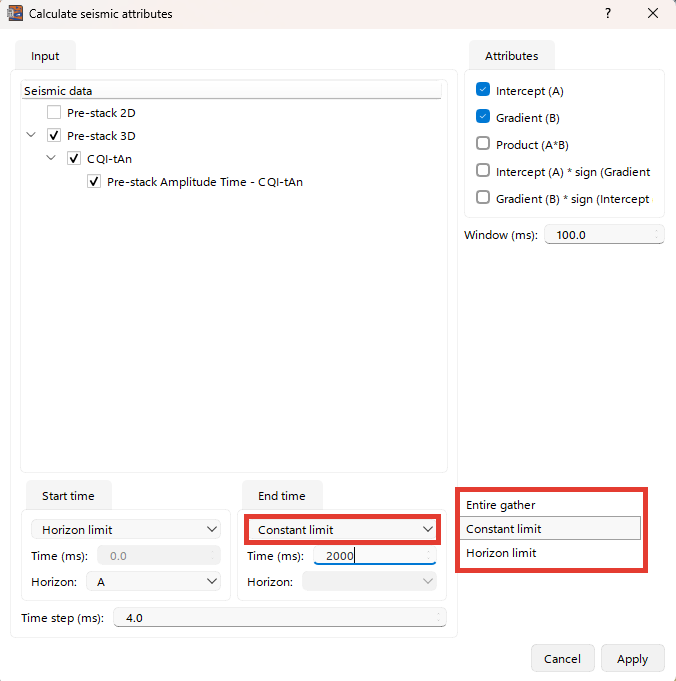Screen dimensions: 676x681
Task: Check the Pre-stack 2D checkbox
Action: point(54,112)
